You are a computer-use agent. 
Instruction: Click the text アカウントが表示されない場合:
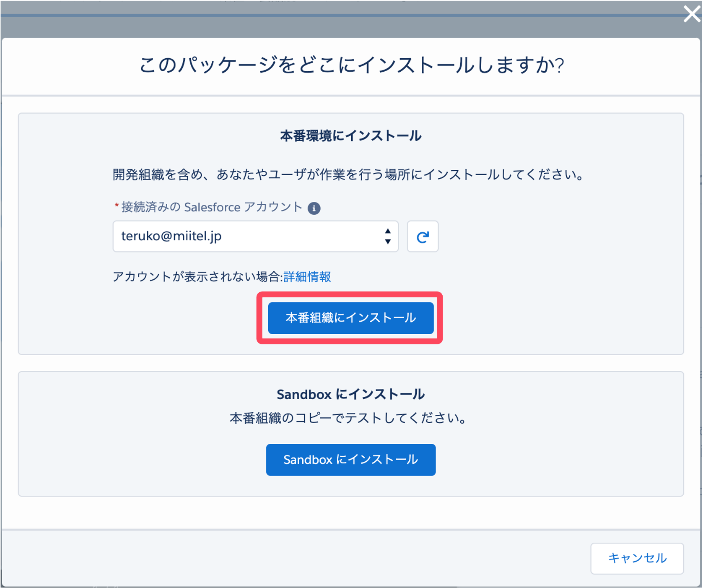click(x=198, y=277)
